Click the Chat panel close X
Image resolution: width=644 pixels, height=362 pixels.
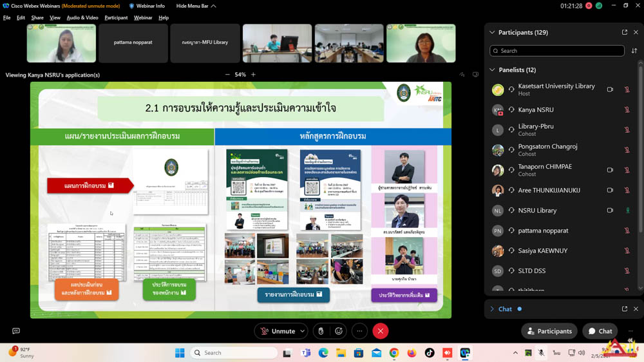coord(636,309)
